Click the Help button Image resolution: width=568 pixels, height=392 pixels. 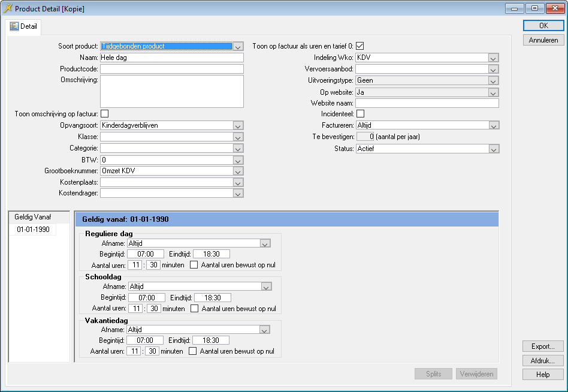point(543,375)
